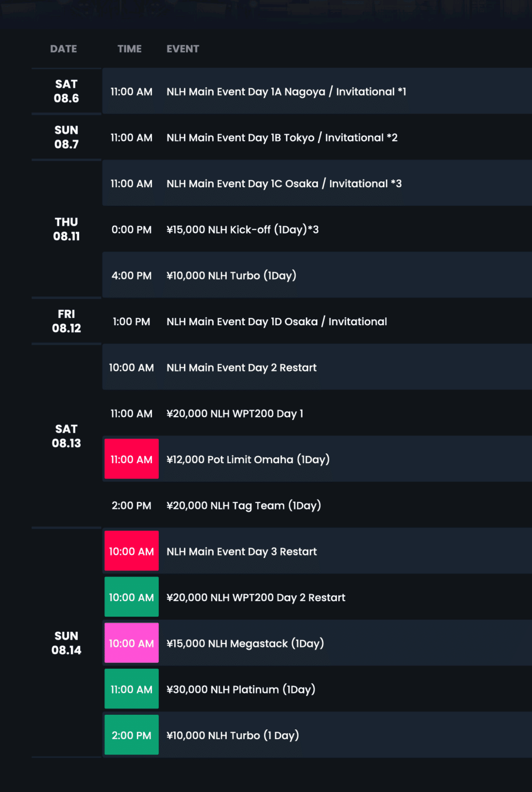Click the TIME column header
Image resolution: width=532 pixels, height=792 pixels.
click(129, 49)
